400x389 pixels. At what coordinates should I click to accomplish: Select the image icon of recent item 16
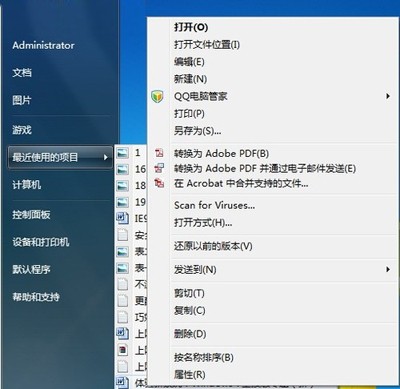122,169
